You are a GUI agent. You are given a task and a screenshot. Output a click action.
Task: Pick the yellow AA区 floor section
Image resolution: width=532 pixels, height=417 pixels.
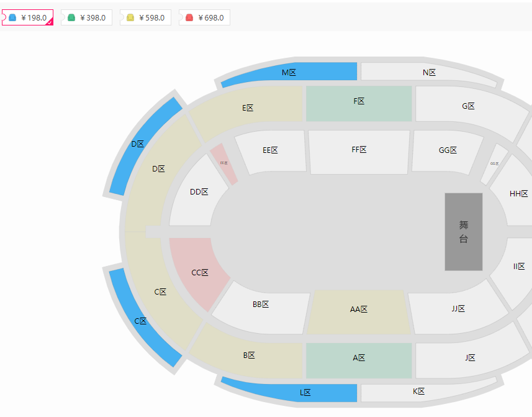pyautogui.click(x=359, y=312)
